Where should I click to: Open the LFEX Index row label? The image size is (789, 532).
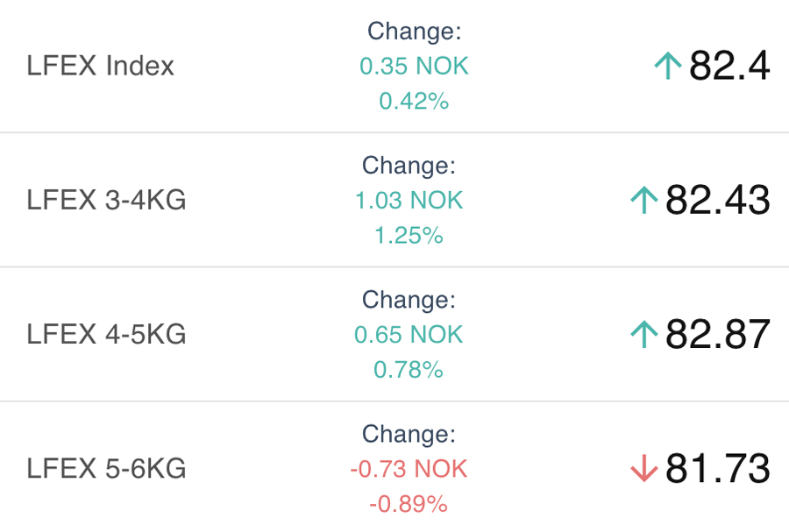pyautogui.click(x=101, y=66)
